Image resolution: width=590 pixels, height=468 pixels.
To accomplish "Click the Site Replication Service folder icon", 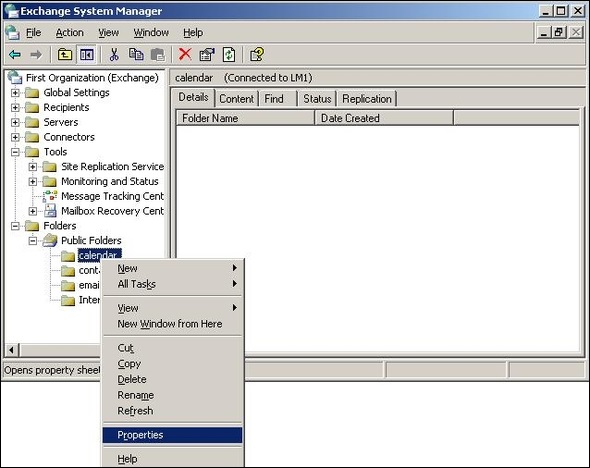I will click(x=50, y=166).
